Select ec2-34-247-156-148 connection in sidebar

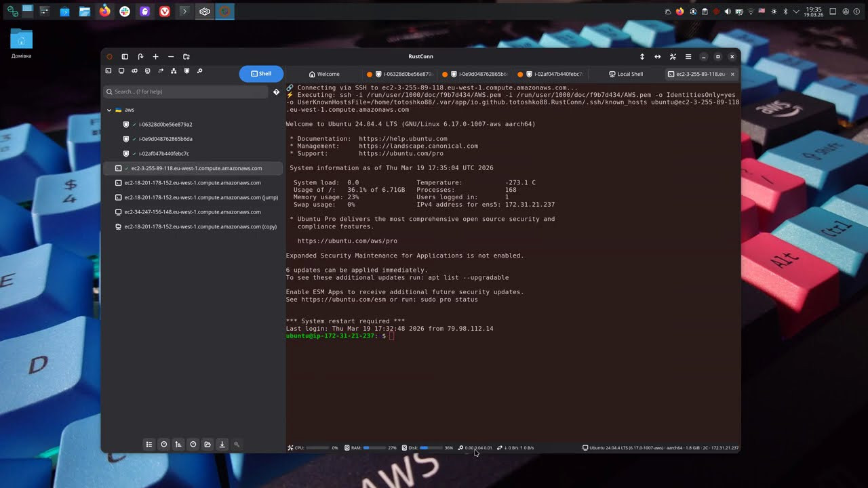point(193,212)
